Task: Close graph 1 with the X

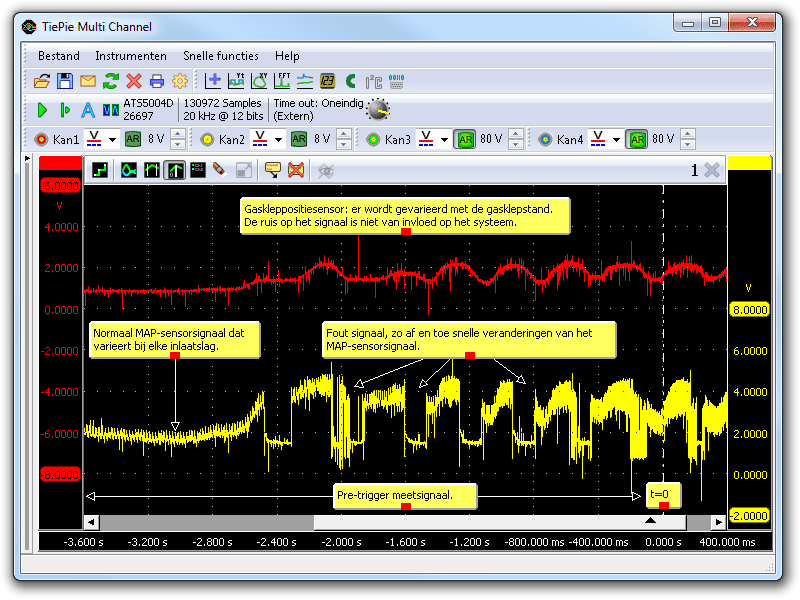Action: coord(712,170)
